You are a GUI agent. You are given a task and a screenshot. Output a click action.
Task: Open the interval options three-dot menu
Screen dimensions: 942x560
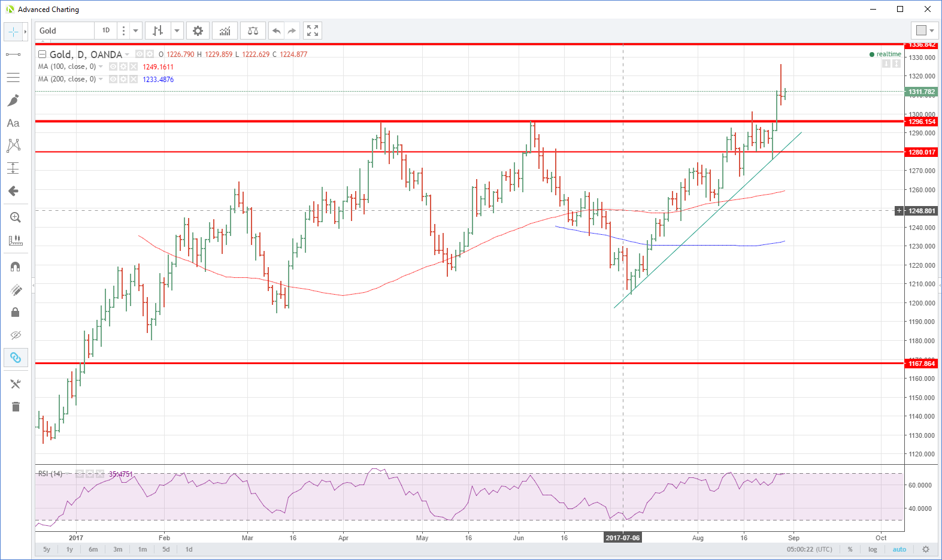123,31
